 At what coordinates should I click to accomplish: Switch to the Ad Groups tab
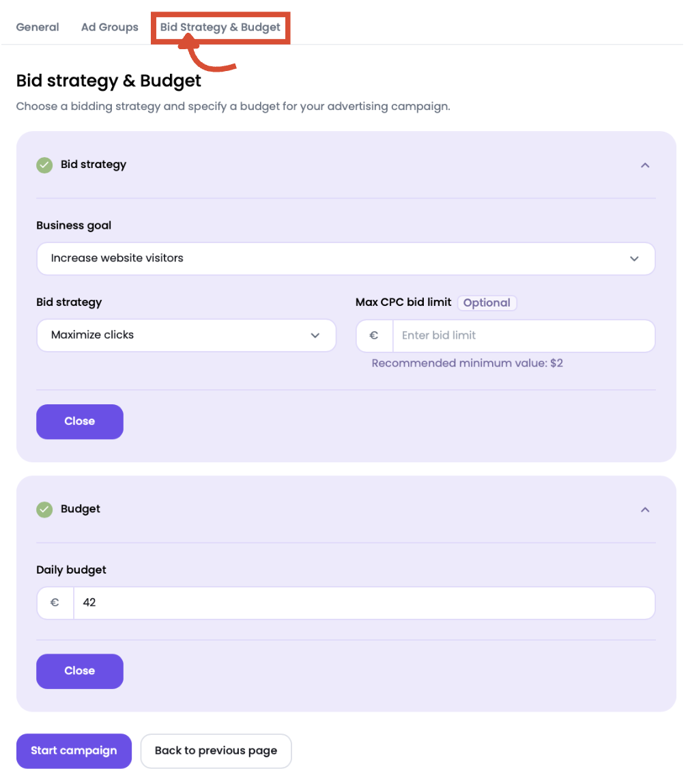click(109, 27)
